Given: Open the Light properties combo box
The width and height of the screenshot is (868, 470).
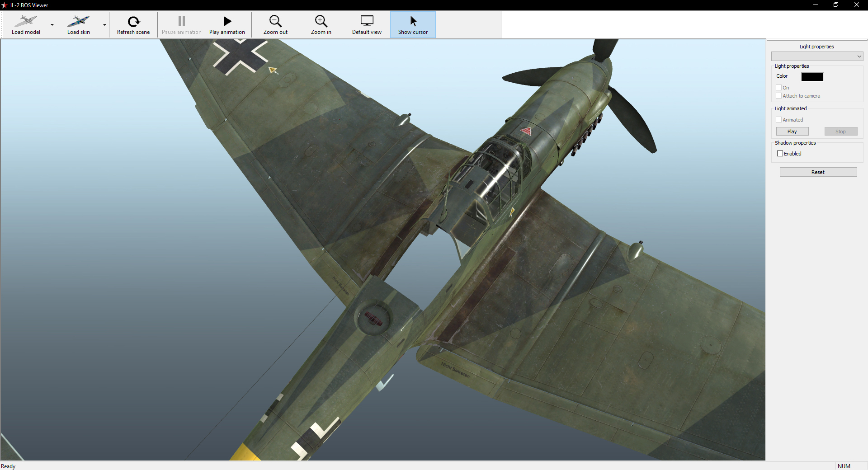Looking at the screenshot, I should [x=817, y=56].
